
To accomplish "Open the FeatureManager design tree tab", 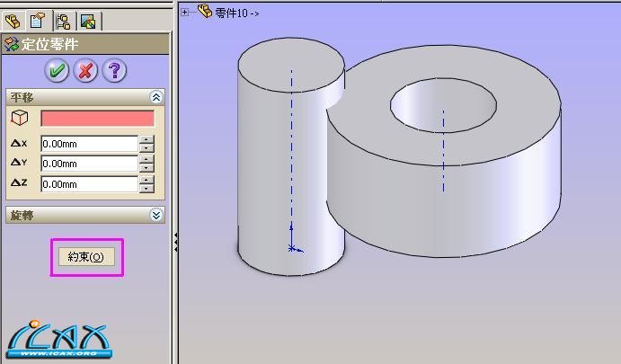I will click(13, 21).
